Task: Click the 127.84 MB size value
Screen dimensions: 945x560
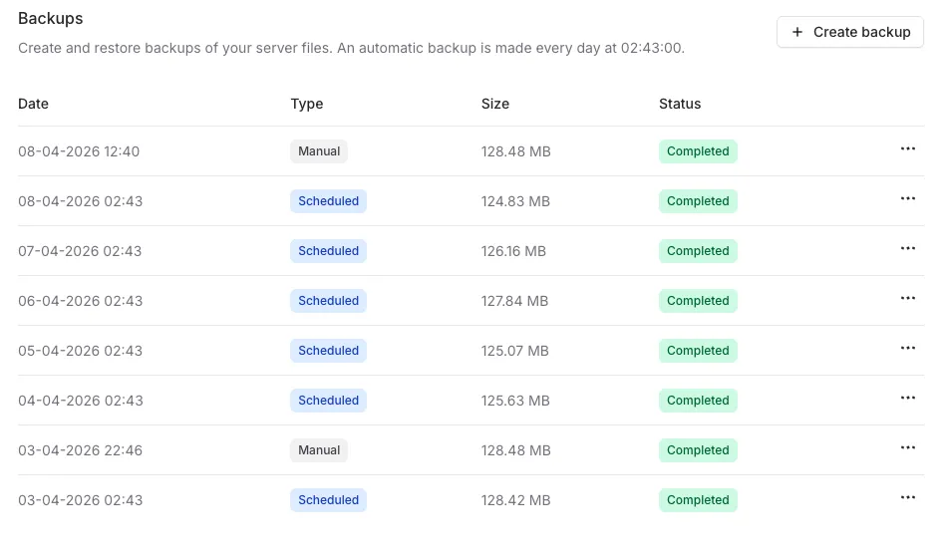Action: click(514, 301)
